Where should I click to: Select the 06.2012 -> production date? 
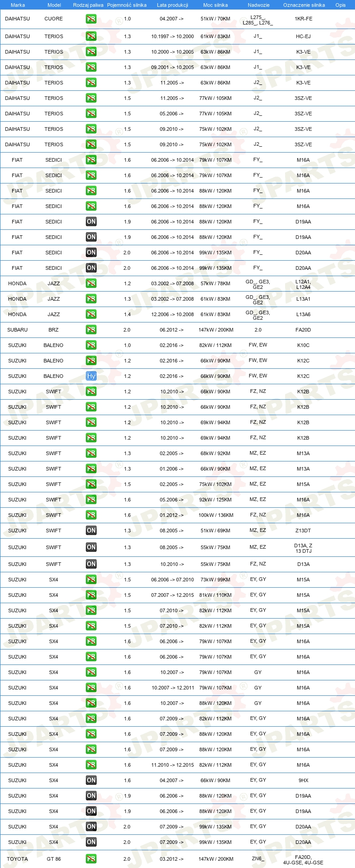click(x=172, y=330)
